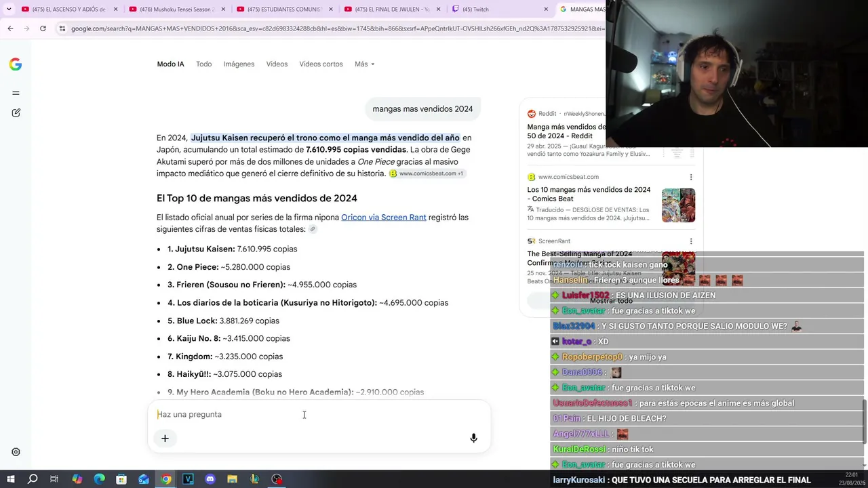Click the browser address bar URL

coord(338,28)
